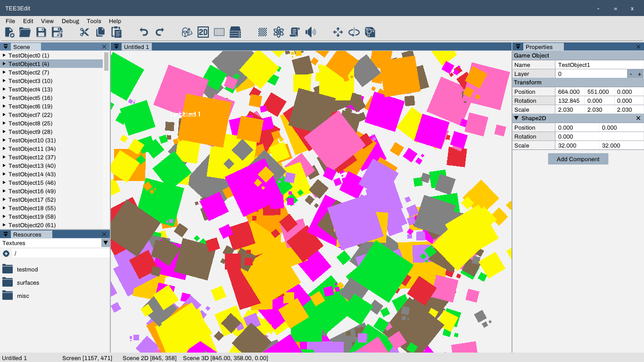Click the Undo arrow icon
The width and height of the screenshot is (644, 362).
click(144, 32)
